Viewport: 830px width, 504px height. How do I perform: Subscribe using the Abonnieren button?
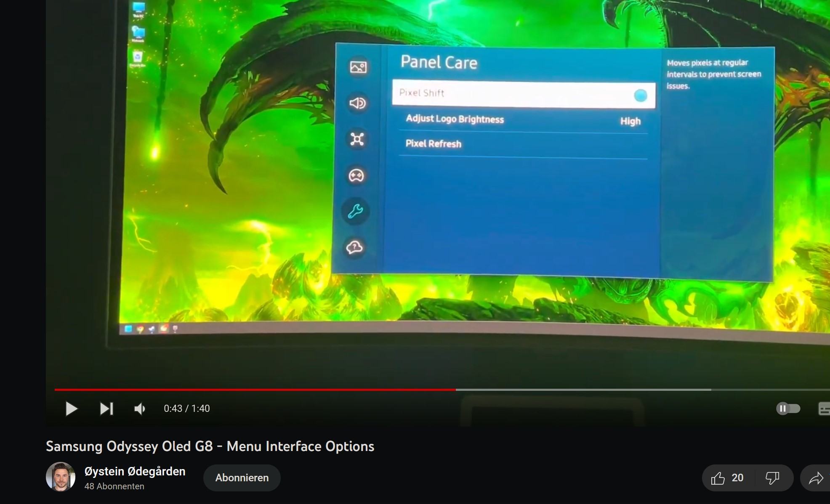[242, 478]
